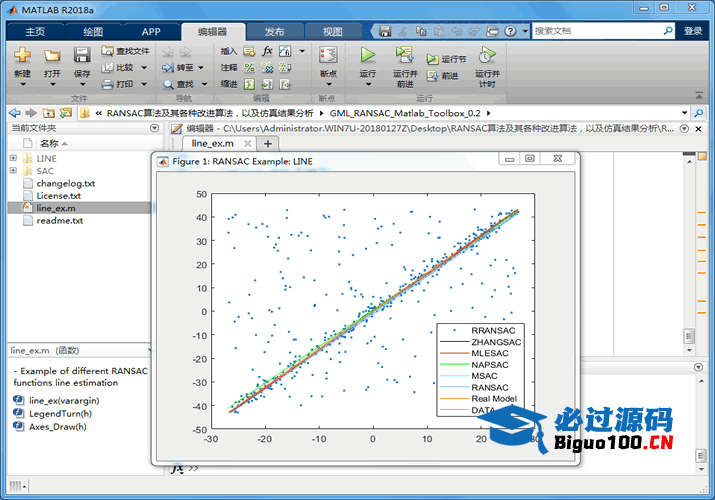The width and height of the screenshot is (715, 500).
Task: Click the editor vertical scrollbar thumb
Action: pyautogui.click(x=689, y=336)
